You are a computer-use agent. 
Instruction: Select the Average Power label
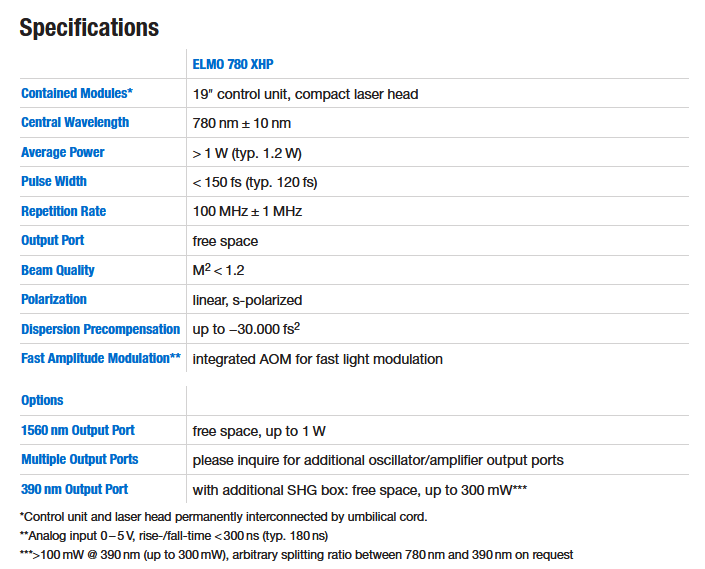63,152
